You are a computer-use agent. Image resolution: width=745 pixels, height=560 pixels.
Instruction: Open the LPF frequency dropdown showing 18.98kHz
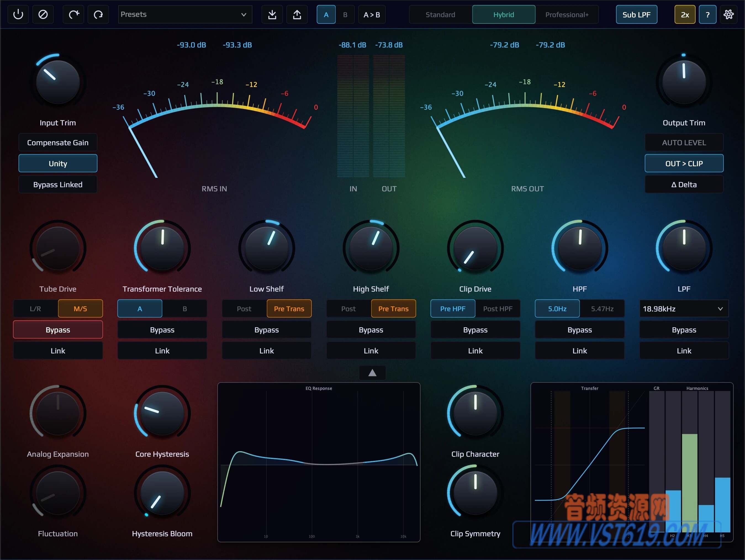point(683,308)
